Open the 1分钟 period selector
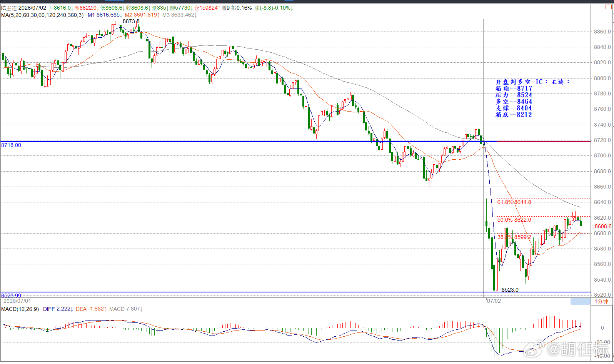Image resolution: width=614 pixels, height=364 pixels. [x=601, y=301]
